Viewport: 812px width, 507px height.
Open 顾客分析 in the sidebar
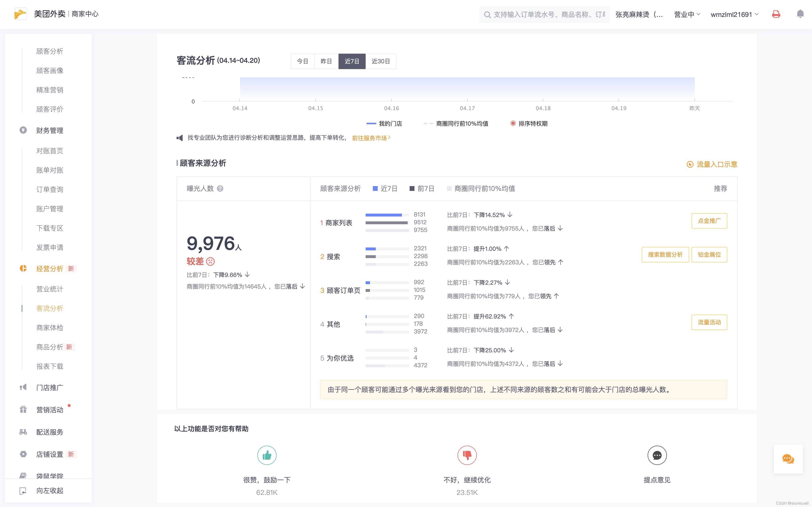(50, 51)
